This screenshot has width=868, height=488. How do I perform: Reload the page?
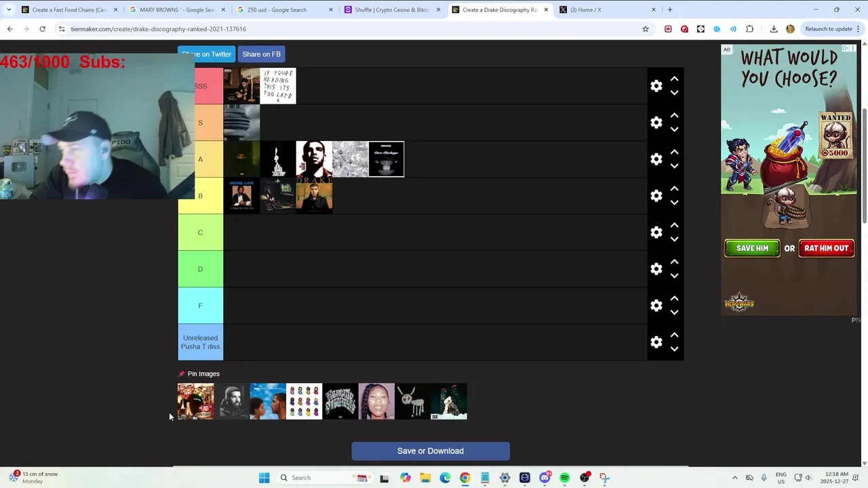pyautogui.click(x=42, y=29)
